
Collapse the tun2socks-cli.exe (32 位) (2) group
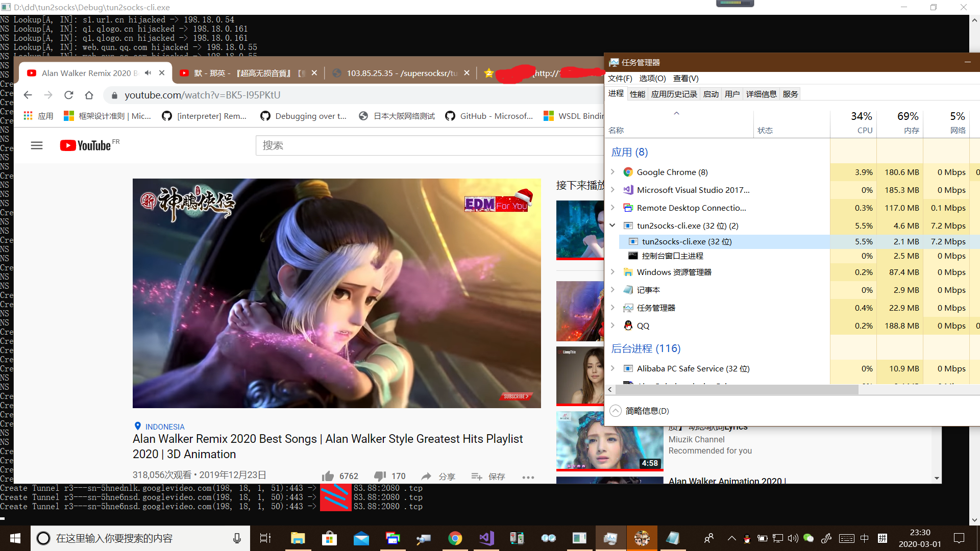(x=612, y=226)
